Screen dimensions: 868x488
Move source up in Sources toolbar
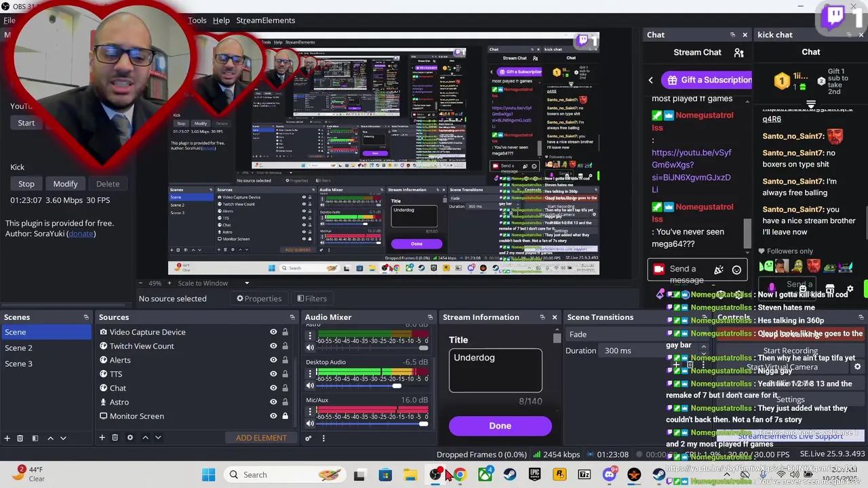(145, 438)
